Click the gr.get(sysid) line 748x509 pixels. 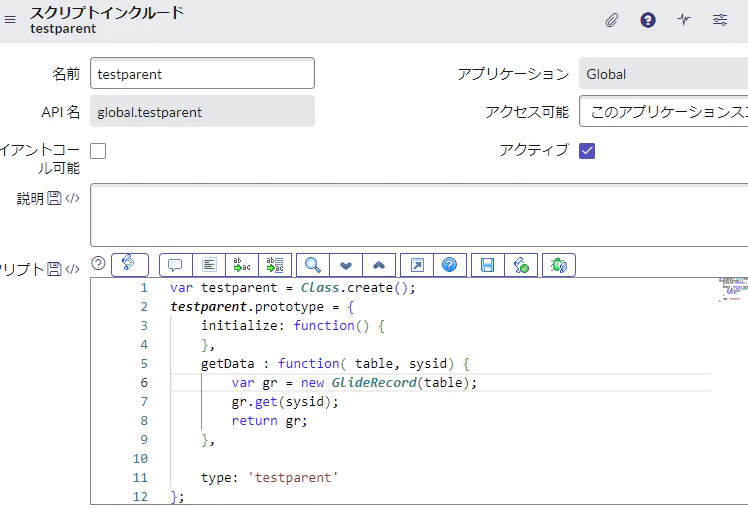click(285, 402)
